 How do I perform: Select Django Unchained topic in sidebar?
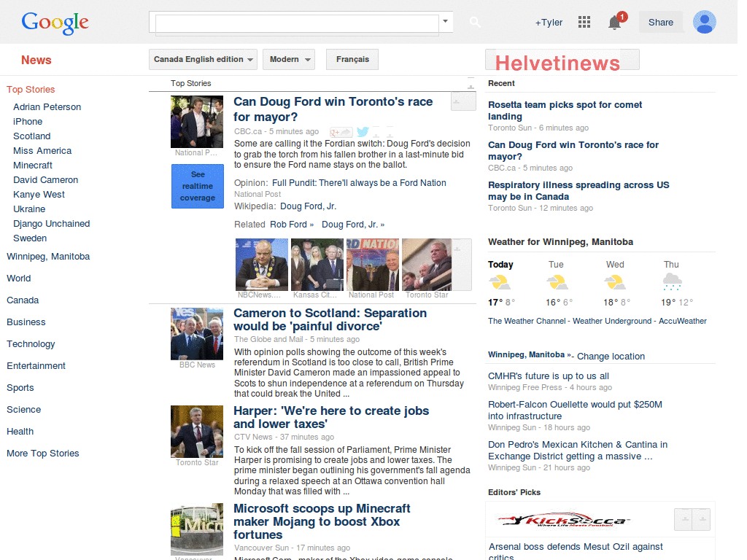click(x=52, y=223)
